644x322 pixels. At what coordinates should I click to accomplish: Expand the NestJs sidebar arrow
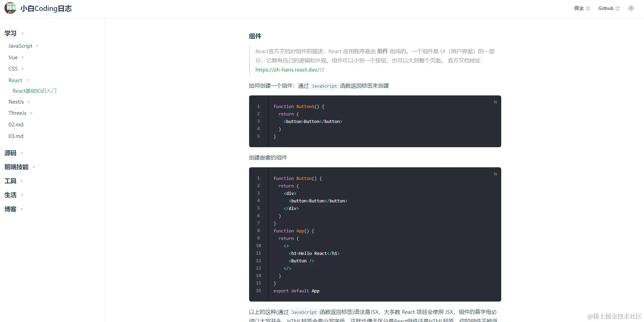[29, 102]
